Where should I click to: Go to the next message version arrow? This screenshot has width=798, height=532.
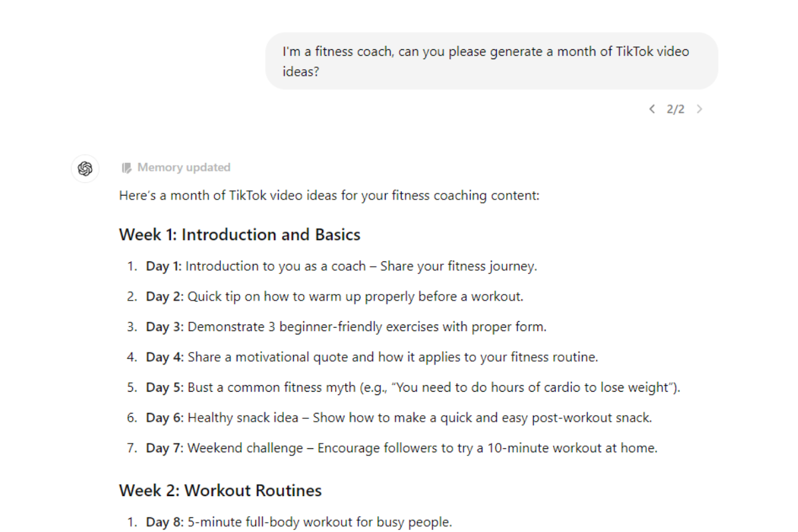[x=700, y=109]
